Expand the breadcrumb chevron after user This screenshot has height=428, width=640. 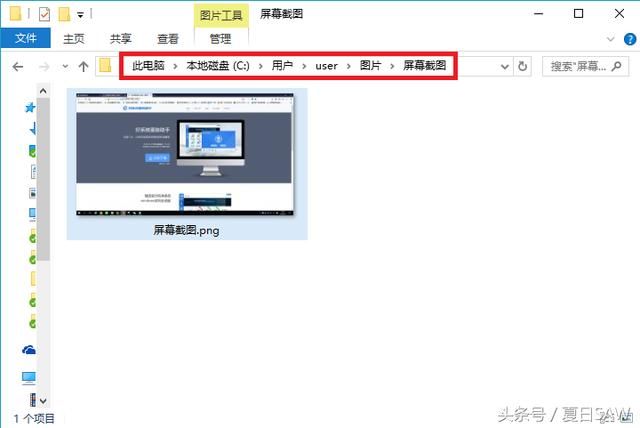[349, 66]
